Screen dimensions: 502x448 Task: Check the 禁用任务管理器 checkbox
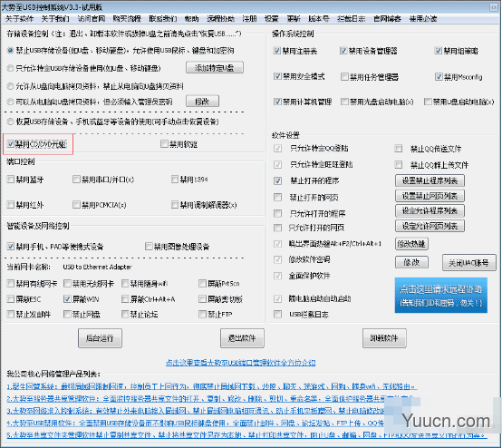(x=345, y=76)
